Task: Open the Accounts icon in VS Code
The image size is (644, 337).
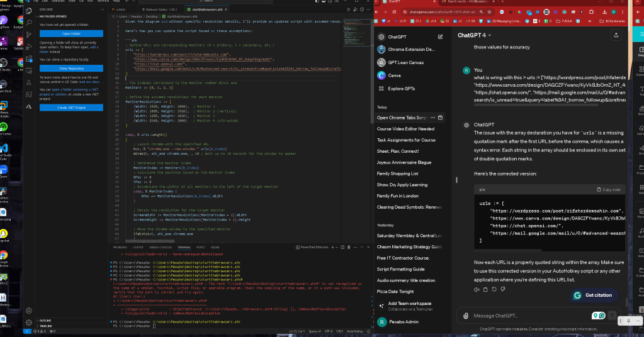Action: tap(29, 311)
